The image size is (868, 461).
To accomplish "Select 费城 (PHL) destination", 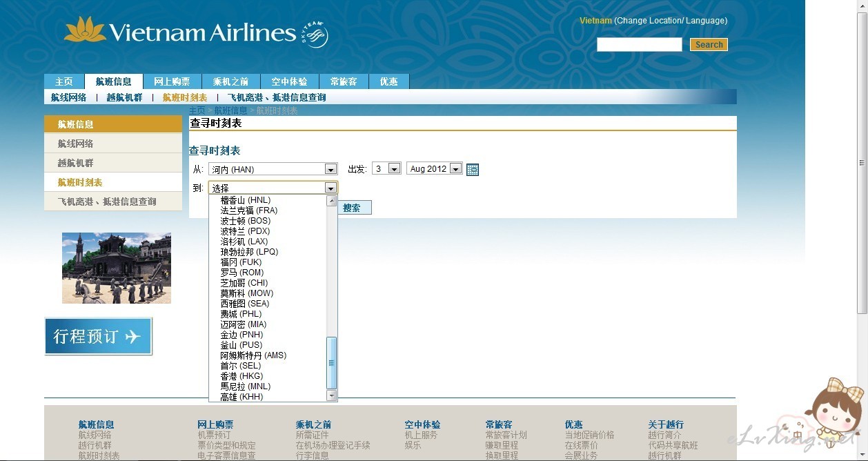I will [x=241, y=314].
